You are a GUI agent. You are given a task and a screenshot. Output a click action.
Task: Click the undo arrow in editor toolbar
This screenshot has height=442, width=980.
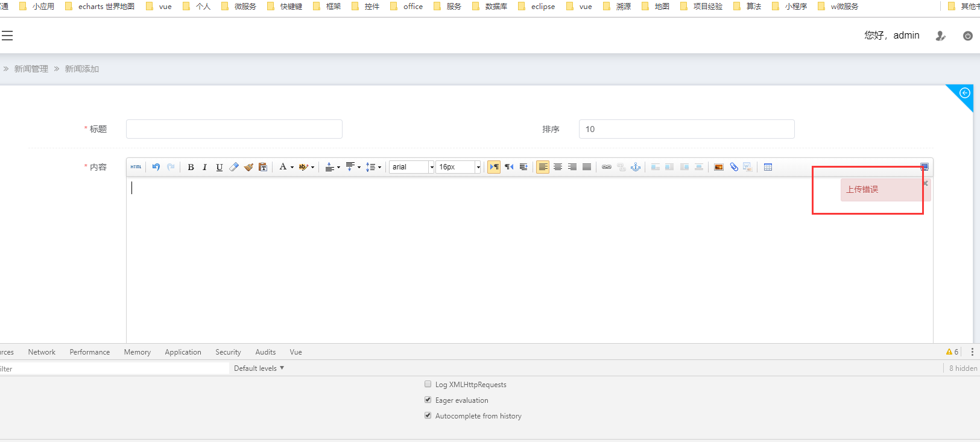pyautogui.click(x=156, y=167)
